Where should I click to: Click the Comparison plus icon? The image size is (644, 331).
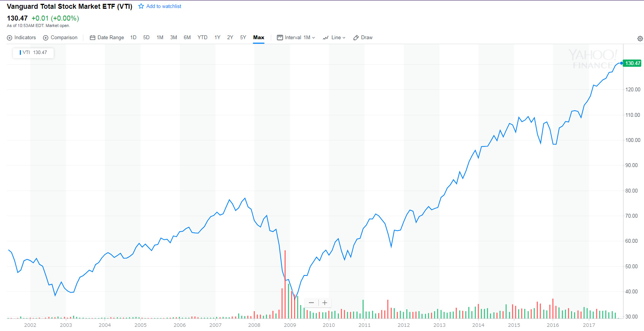pos(46,38)
